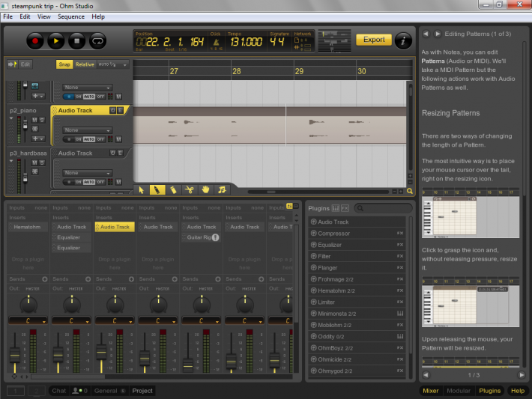This screenshot has width=532, height=399.
Task: Open the AUTO snap resolution dropdown
Action: pos(112,64)
